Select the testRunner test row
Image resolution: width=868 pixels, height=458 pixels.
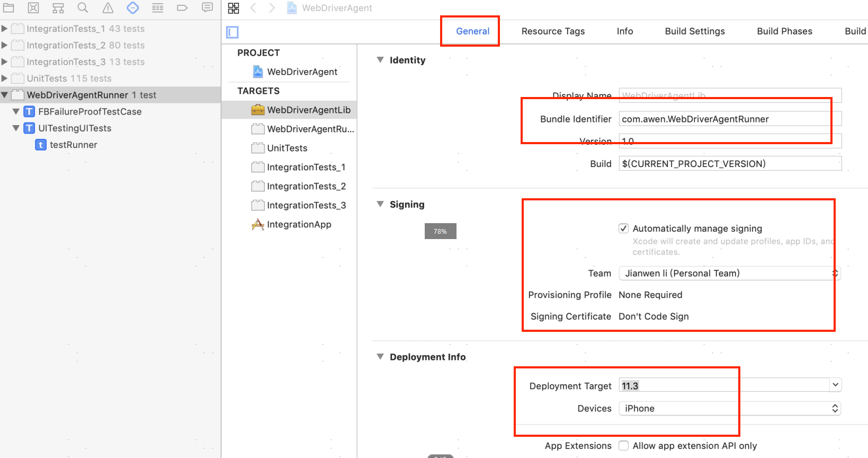(110, 145)
